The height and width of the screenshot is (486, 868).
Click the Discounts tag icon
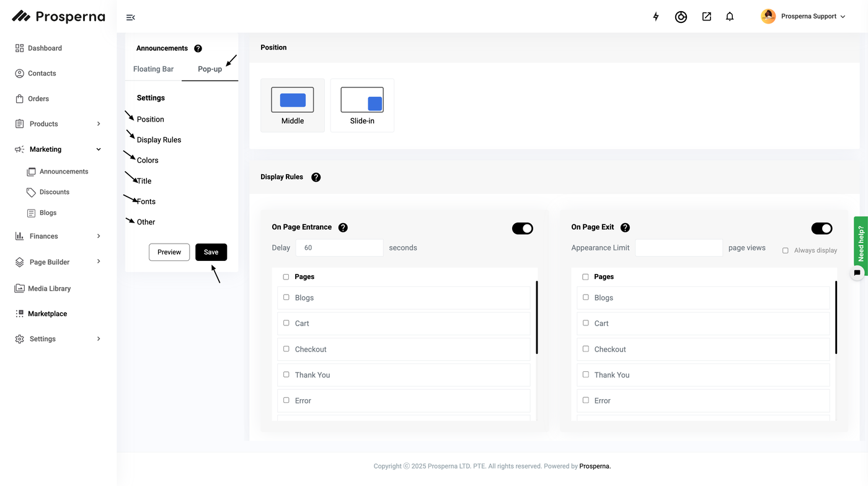pyautogui.click(x=31, y=192)
